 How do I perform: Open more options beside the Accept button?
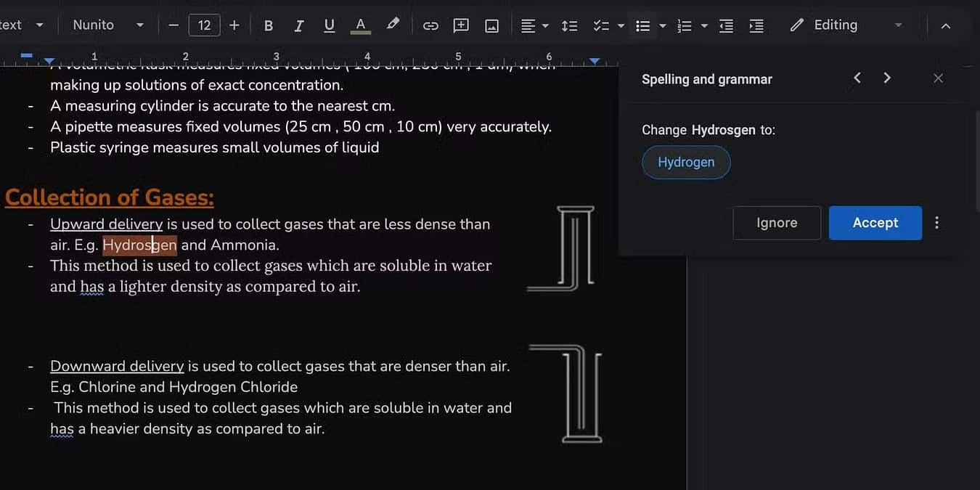[x=937, y=223]
